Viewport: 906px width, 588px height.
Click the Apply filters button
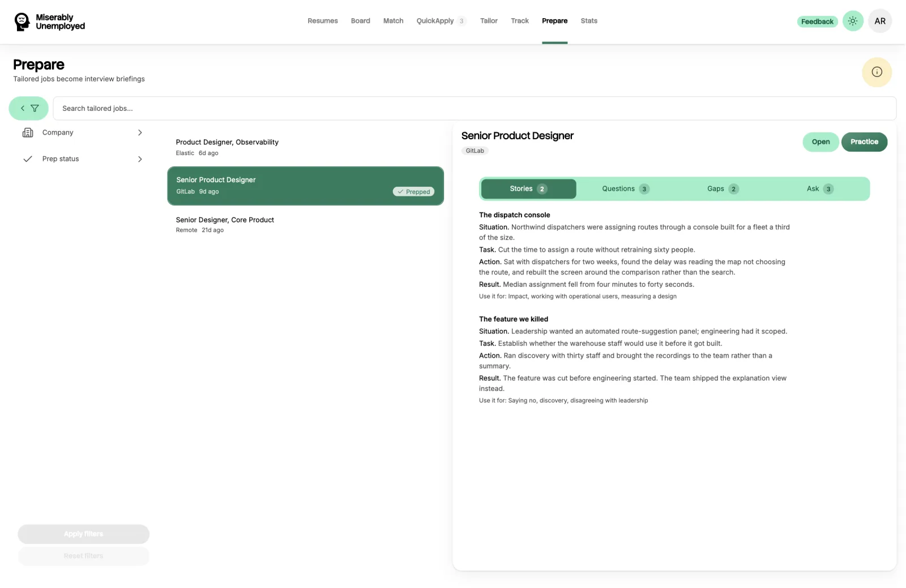pos(83,534)
